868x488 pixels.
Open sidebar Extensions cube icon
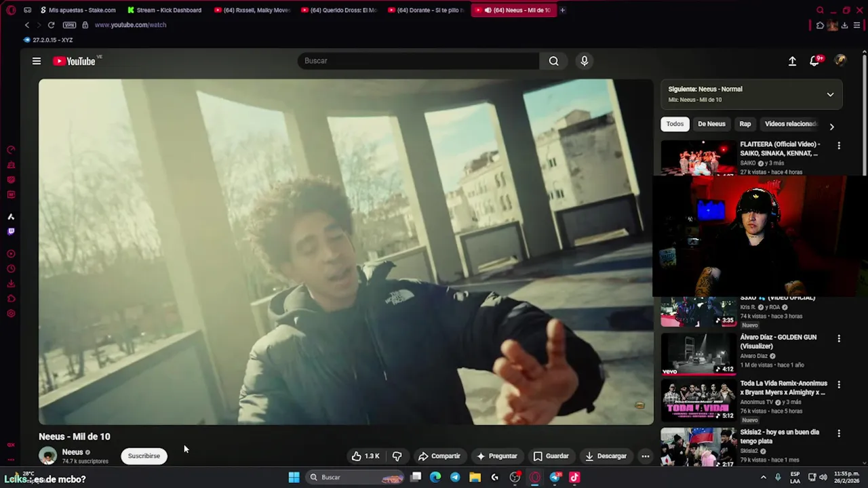point(11,299)
